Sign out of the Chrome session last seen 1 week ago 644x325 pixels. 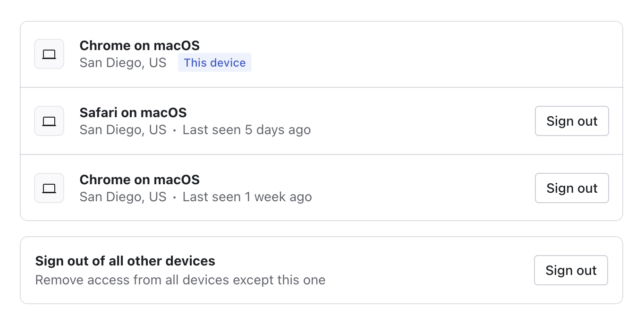point(572,188)
